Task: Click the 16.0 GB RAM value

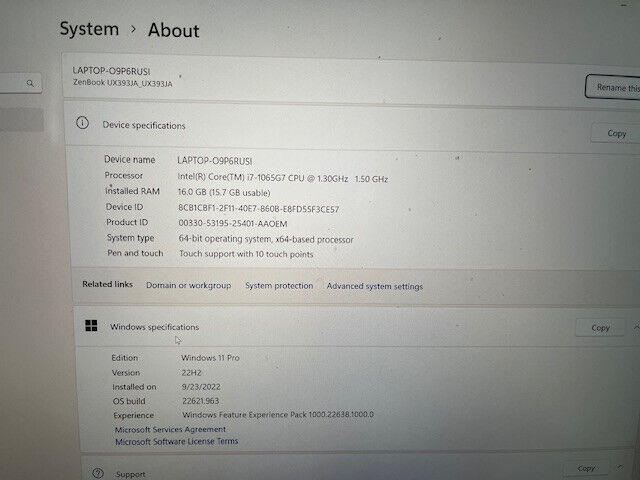Action: coord(224,193)
